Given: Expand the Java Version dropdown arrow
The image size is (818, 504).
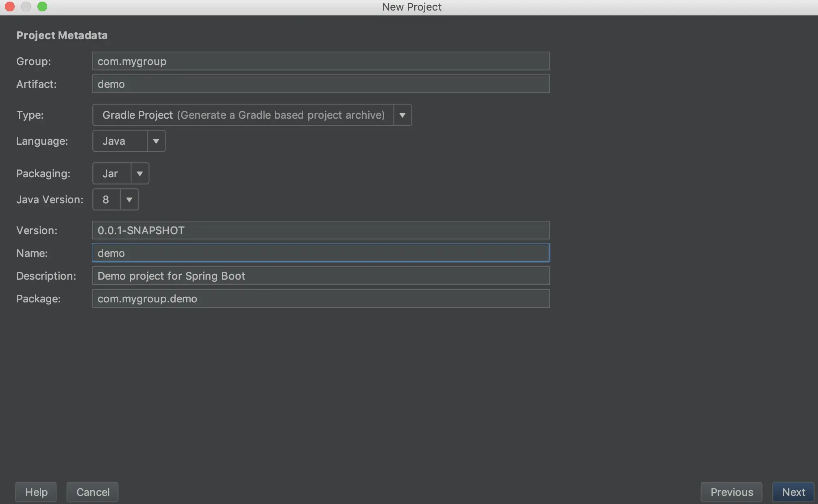Looking at the screenshot, I should click(x=129, y=200).
